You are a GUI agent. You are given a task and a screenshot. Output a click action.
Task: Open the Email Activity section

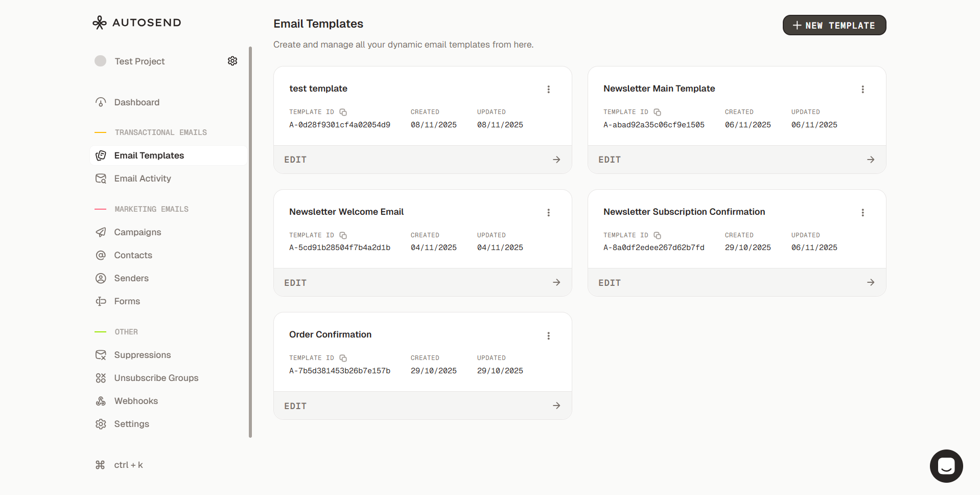(x=143, y=178)
